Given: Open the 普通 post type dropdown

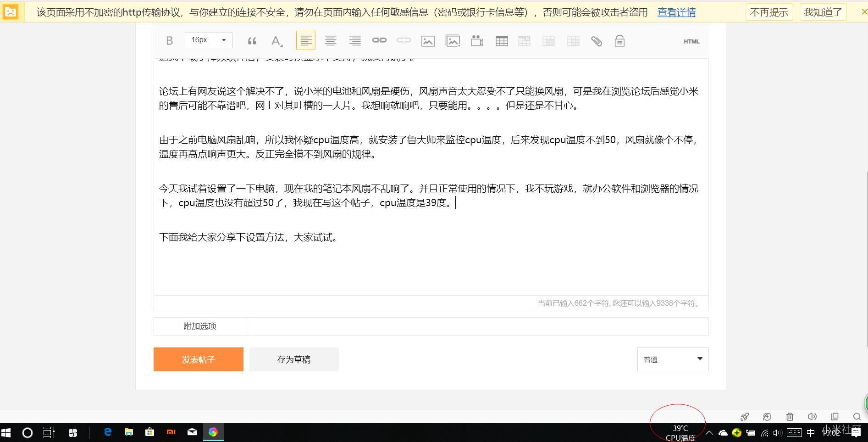Looking at the screenshot, I should (673, 359).
